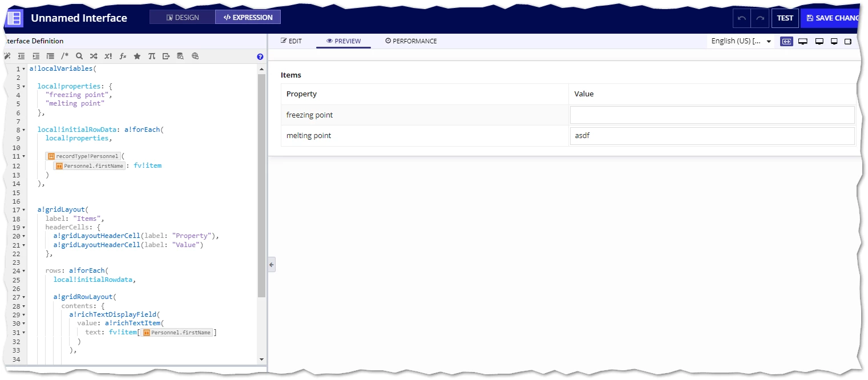Click Personnel.firstName chip on line 12
This screenshot has width=868, height=380.
pyautogui.click(x=89, y=165)
